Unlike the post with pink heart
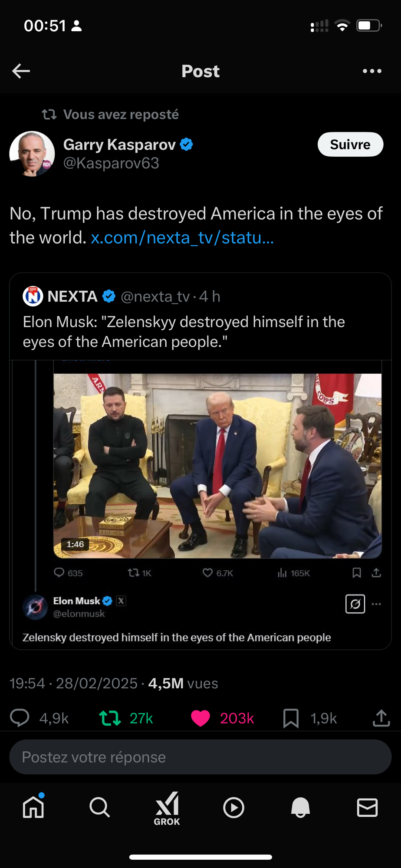The height and width of the screenshot is (868, 401). click(200, 718)
